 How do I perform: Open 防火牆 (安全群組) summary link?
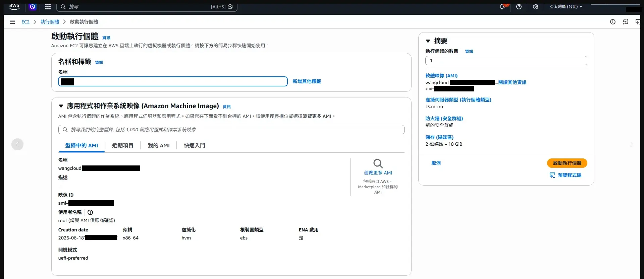[444, 119]
